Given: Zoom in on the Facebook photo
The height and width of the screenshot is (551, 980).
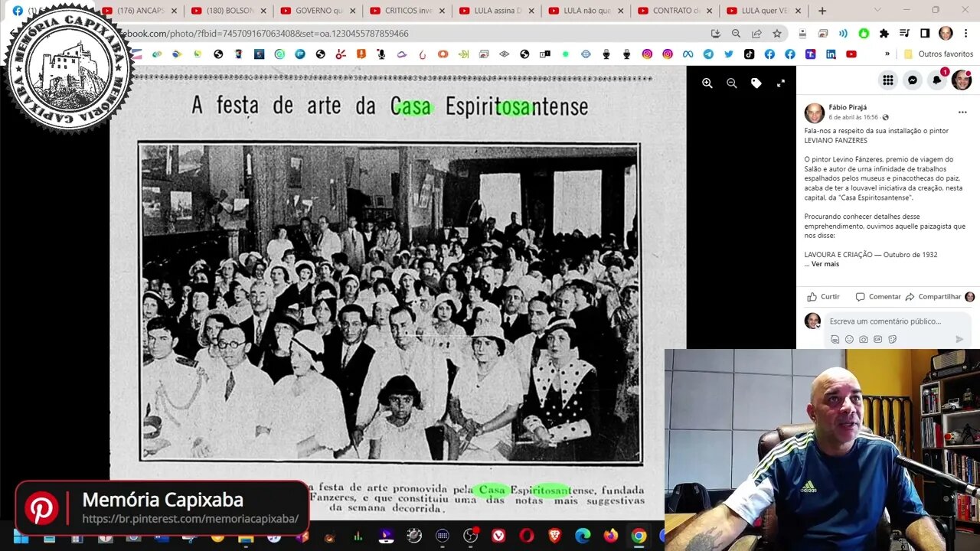Looking at the screenshot, I should (707, 83).
